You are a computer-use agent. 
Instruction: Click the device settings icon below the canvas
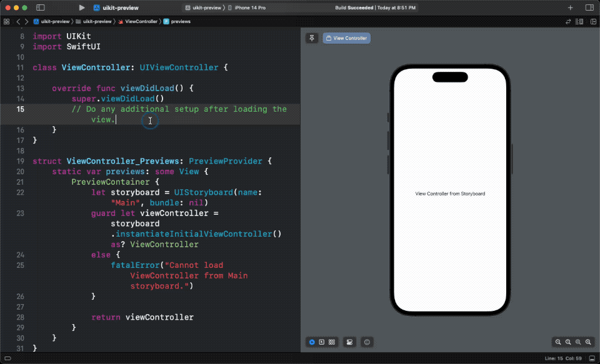click(349, 342)
